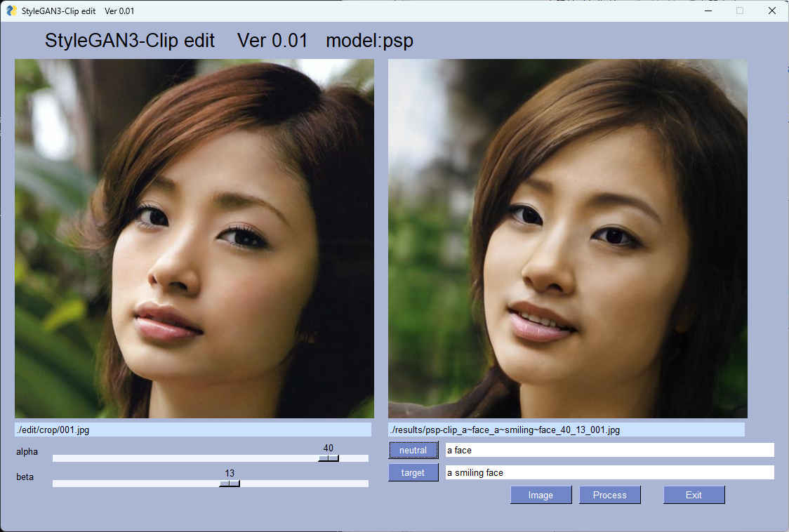Click the alpha slider handle

click(x=328, y=458)
